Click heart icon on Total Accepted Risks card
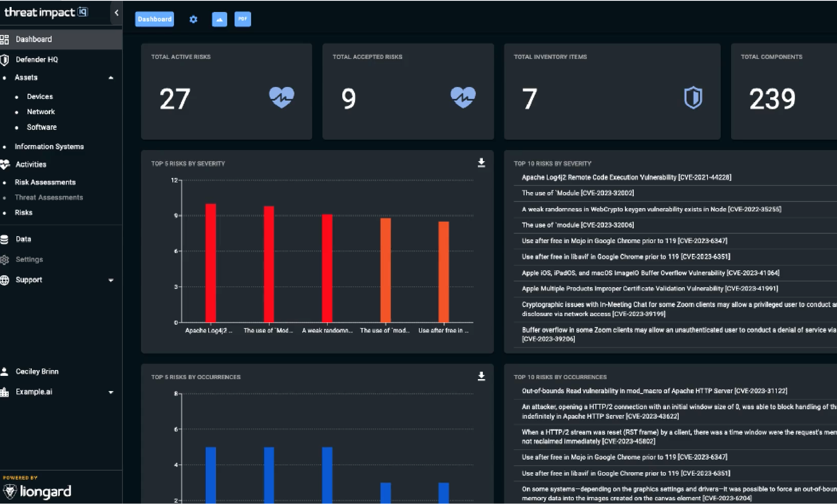 coord(463,98)
